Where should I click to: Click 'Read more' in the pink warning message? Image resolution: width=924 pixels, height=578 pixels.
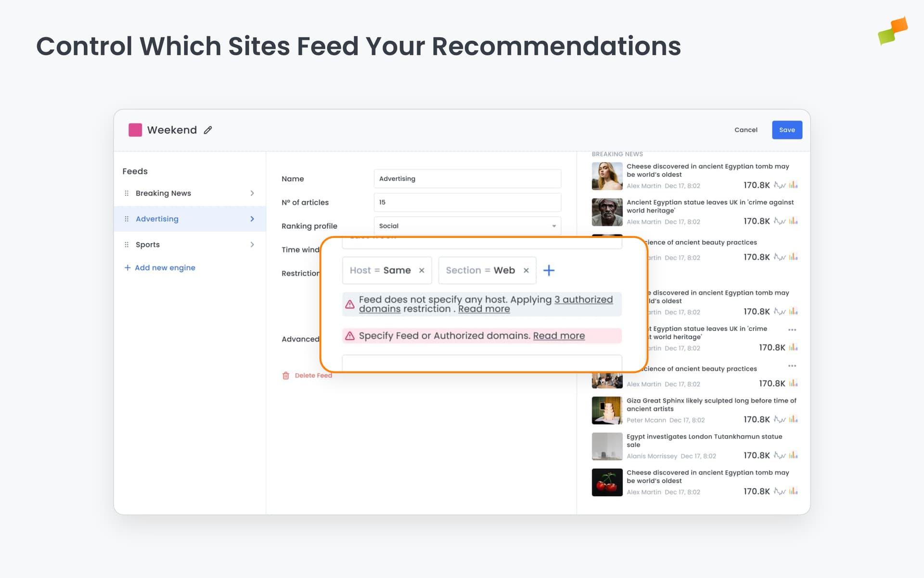click(x=559, y=335)
